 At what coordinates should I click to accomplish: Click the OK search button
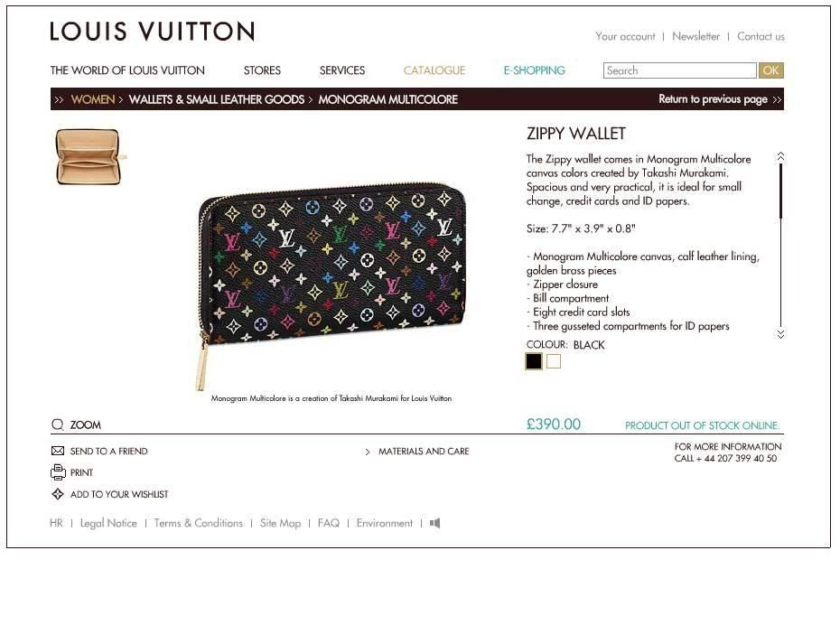click(770, 70)
